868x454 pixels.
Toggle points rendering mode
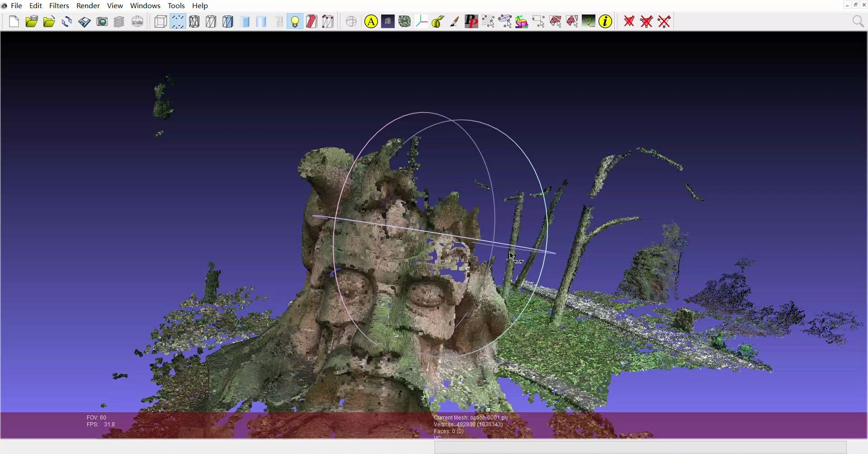click(x=178, y=21)
